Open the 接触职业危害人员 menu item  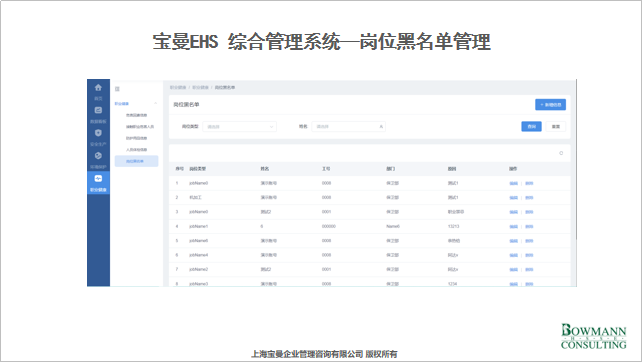coord(139,127)
